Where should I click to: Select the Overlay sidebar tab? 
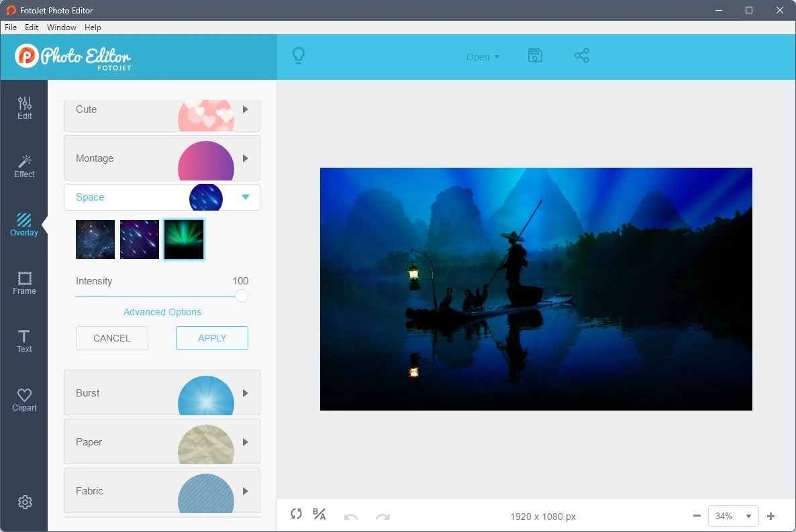click(24, 225)
